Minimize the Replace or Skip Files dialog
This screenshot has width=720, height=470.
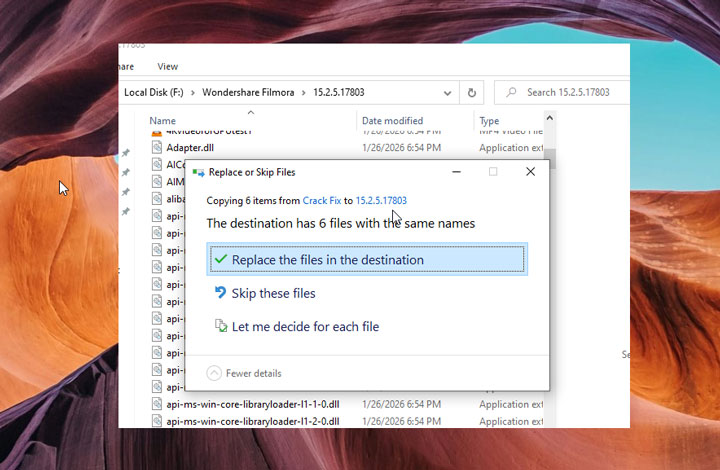pyautogui.click(x=456, y=172)
